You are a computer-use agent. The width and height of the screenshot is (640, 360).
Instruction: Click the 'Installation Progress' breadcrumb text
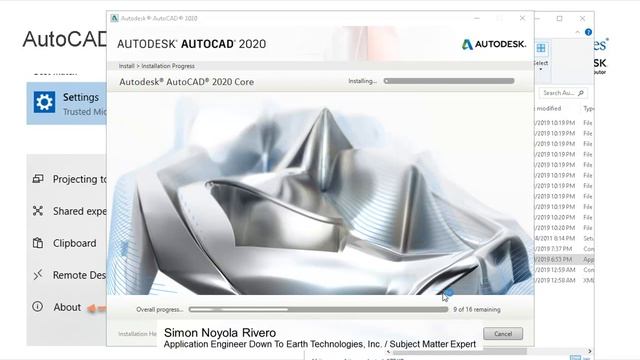[168, 66]
